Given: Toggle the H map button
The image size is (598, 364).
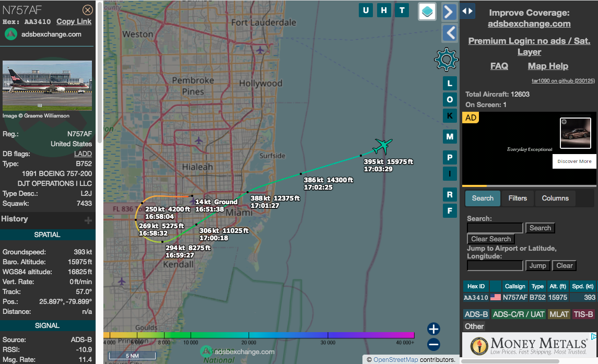Looking at the screenshot, I should coord(384,10).
